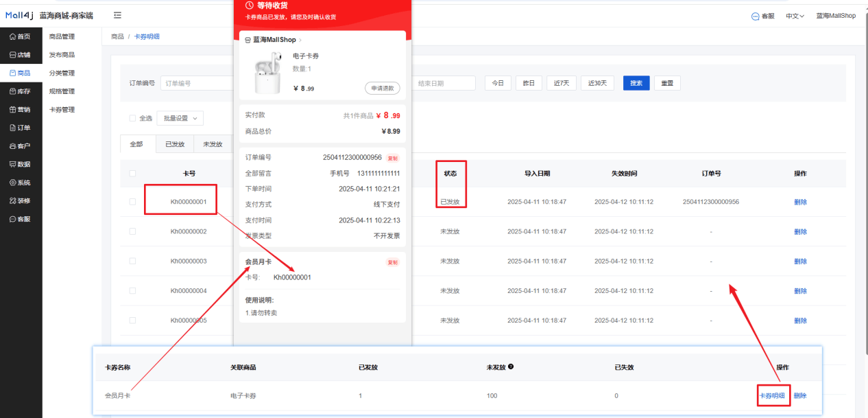Open the 装修 decoration icon in sidebar
Screen dimensions: 868x418
[12, 201]
